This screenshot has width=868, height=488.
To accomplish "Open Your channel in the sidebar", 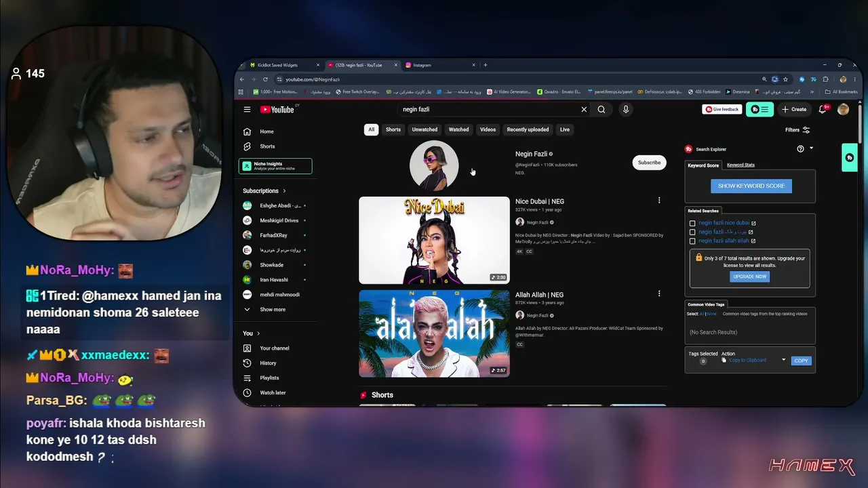I will click(x=275, y=348).
